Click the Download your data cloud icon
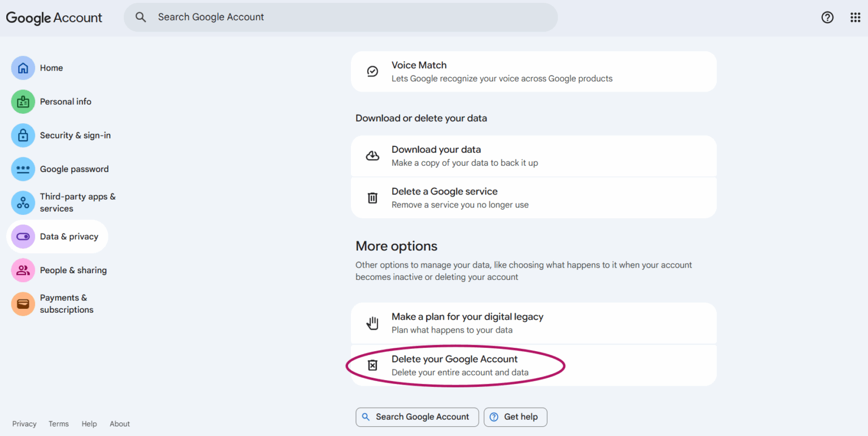The height and width of the screenshot is (436, 868). pyautogui.click(x=372, y=156)
